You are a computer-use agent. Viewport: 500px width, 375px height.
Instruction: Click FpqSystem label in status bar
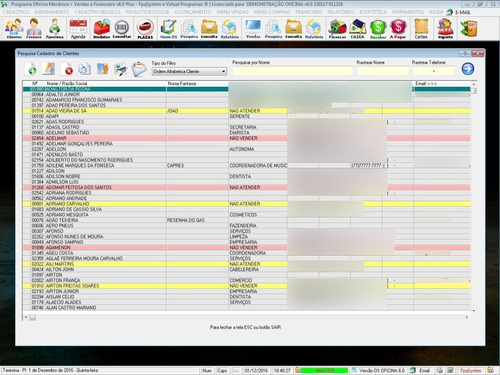pos(470,370)
